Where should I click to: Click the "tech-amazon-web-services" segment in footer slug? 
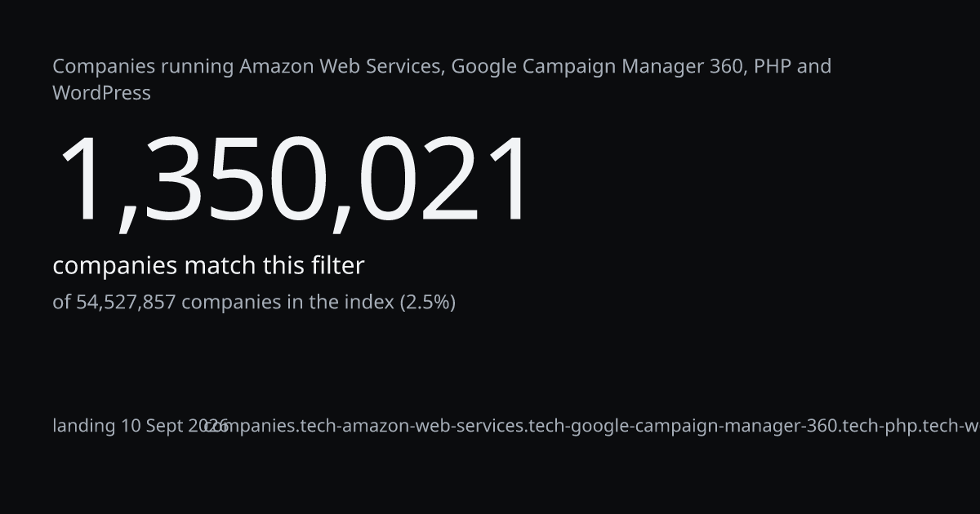click(413, 426)
